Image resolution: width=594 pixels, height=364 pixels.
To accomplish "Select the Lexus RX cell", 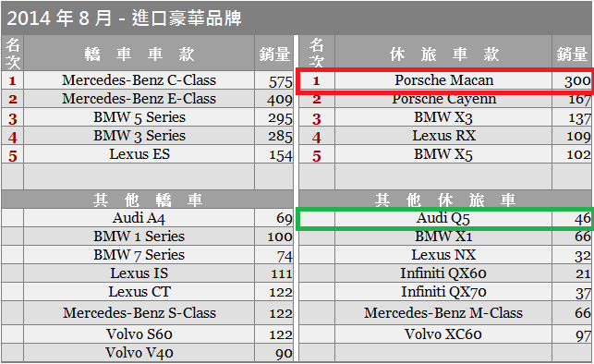I will [x=443, y=136].
